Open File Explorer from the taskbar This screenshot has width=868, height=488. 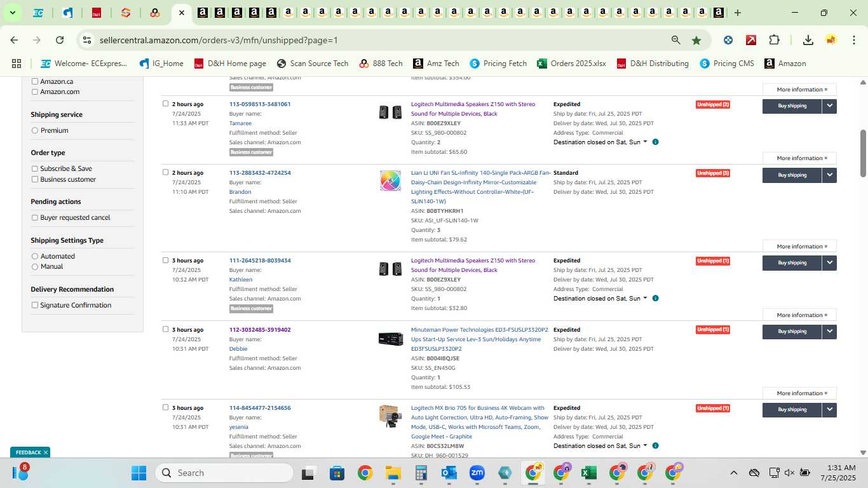pyautogui.click(x=393, y=473)
